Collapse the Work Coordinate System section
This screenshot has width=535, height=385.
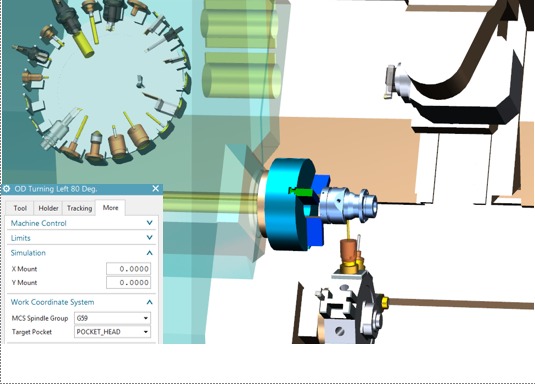click(149, 302)
